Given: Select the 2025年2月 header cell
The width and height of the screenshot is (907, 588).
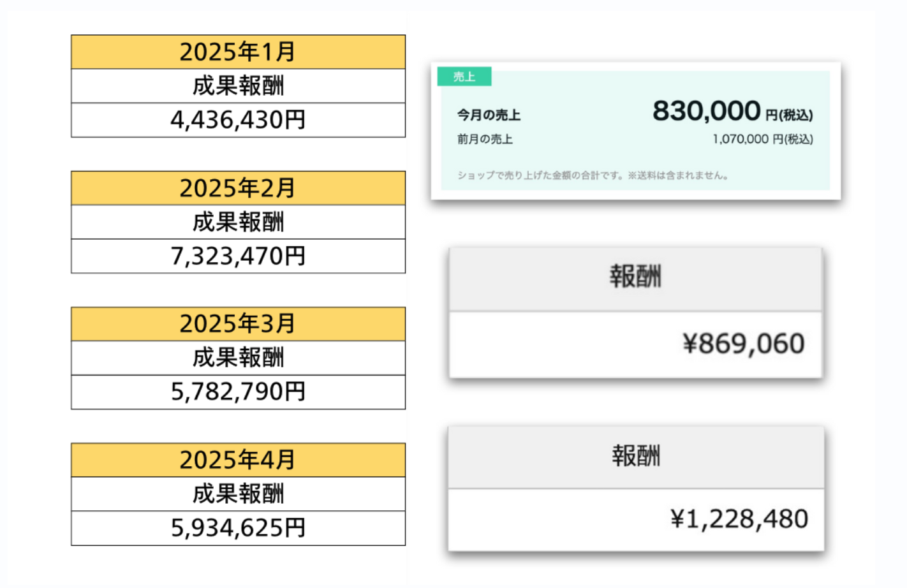Looking at the screenshot, I should point(238,188).
